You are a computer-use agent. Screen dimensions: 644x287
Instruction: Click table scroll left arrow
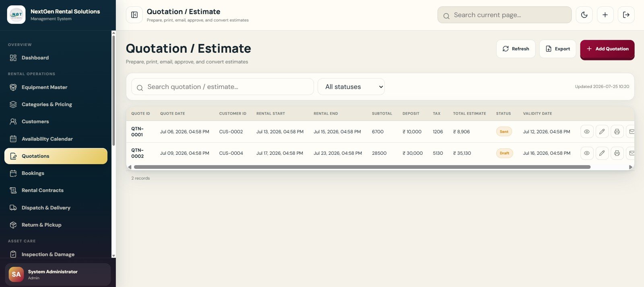130,167
